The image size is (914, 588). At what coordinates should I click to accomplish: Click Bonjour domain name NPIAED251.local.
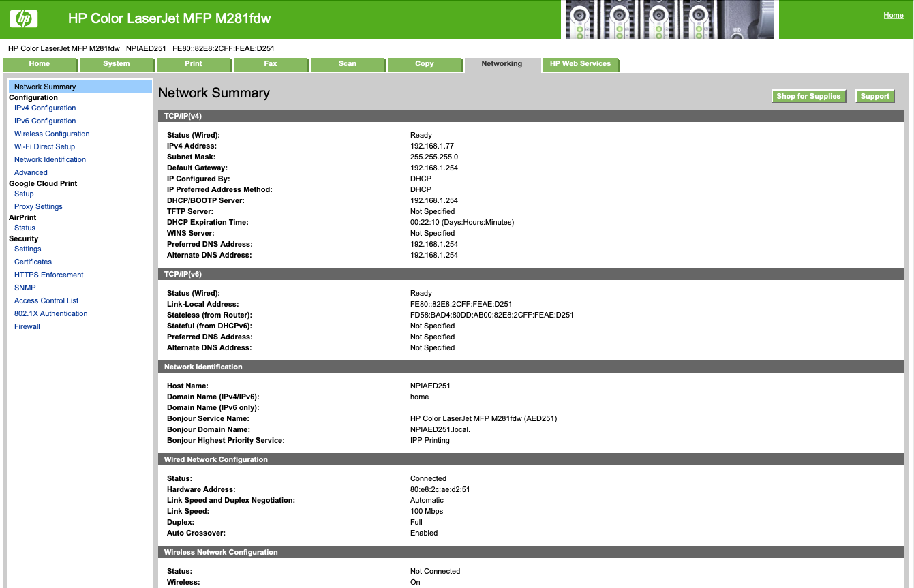tap(440, 429)
